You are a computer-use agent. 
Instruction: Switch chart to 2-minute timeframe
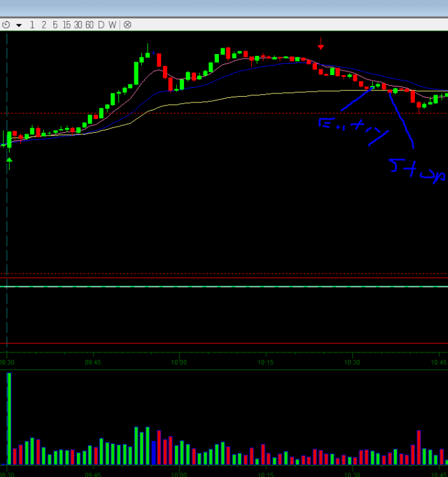pyautogui.click(x=44, y=25)
